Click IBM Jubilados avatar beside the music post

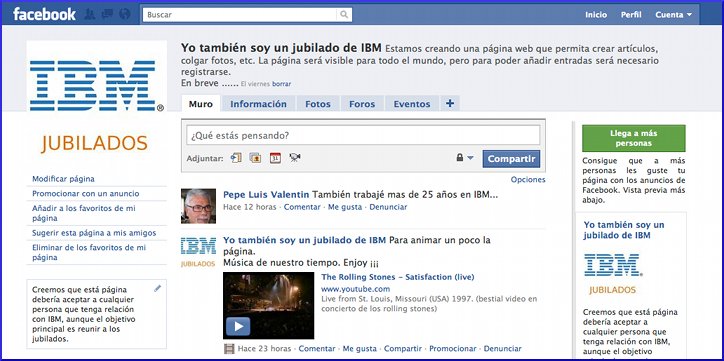tap(198, 252)
